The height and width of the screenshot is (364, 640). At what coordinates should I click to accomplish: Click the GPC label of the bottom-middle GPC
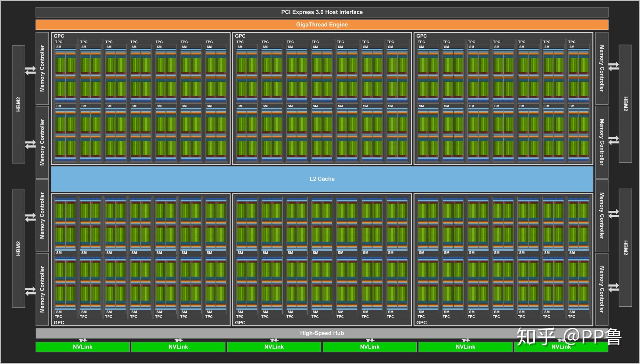(x=240, y=323)
